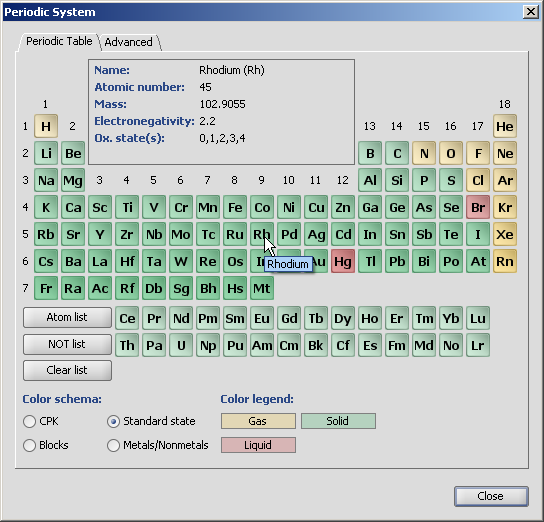Click the NOT list button
The image size is (544, 522).
(67, 344)
